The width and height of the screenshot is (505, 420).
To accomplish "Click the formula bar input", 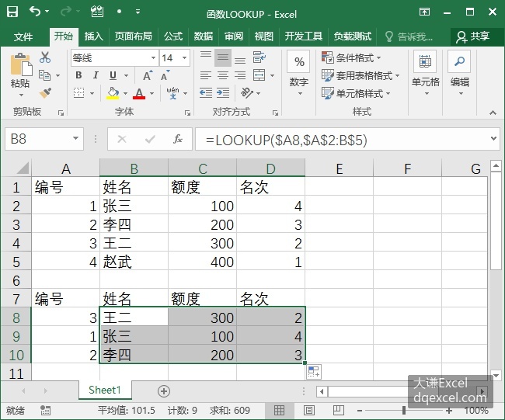I will pos(343,139).
